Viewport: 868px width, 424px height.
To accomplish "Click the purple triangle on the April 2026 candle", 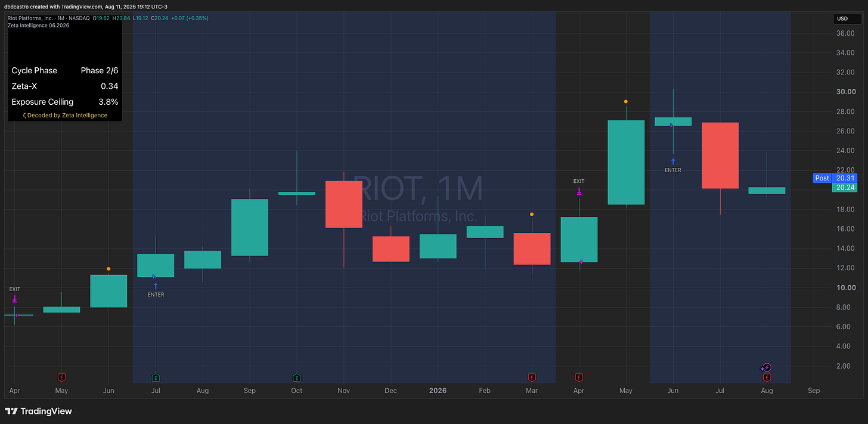I will pyautogui.click(x=580, y=261).
